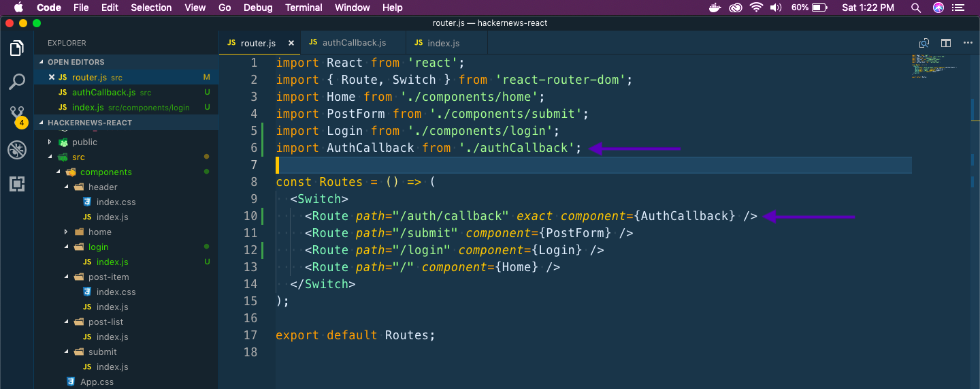The image size is (980, 389).
Task: Open the Extensions view in activity bar
Action: coord(17,184)
